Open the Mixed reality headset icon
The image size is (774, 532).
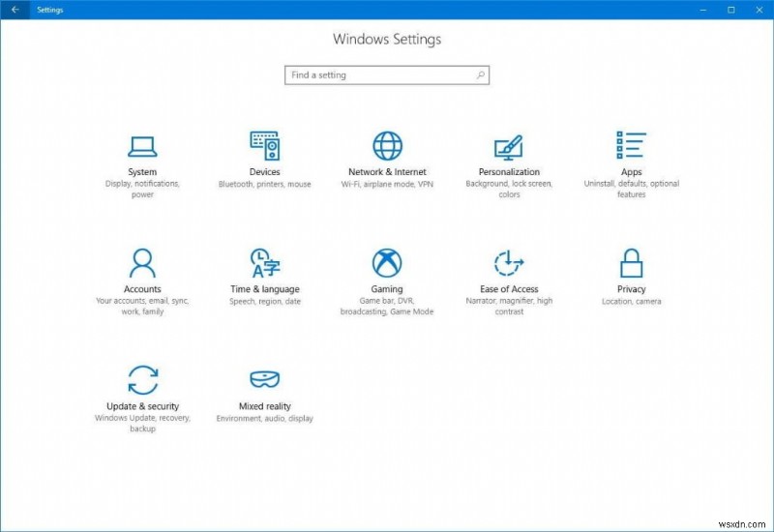(264, 379)
